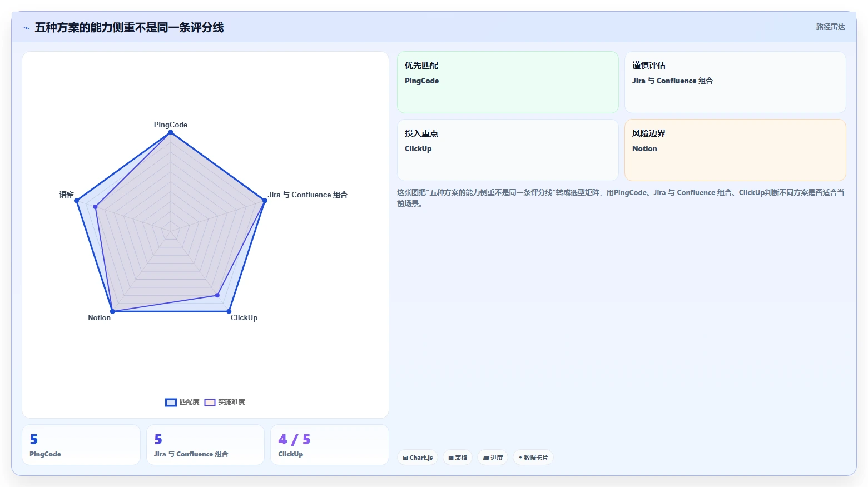Select the Notion radar axis label

[x=99, y=317]
